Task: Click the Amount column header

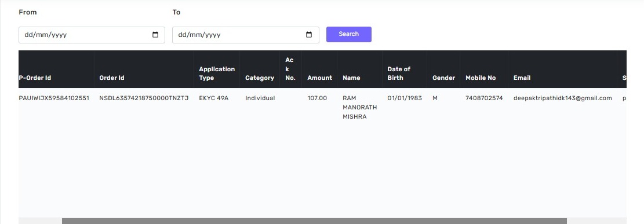Action: pos(319,78)
